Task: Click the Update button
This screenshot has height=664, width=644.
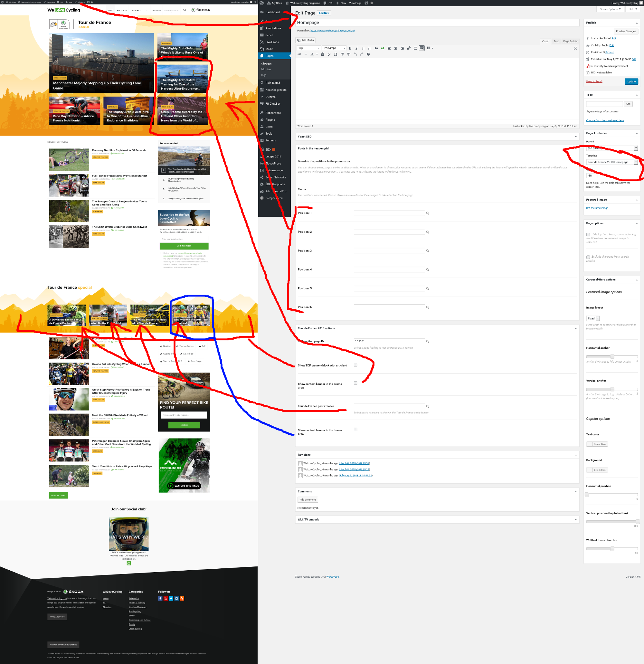Action: pos(631,81)
